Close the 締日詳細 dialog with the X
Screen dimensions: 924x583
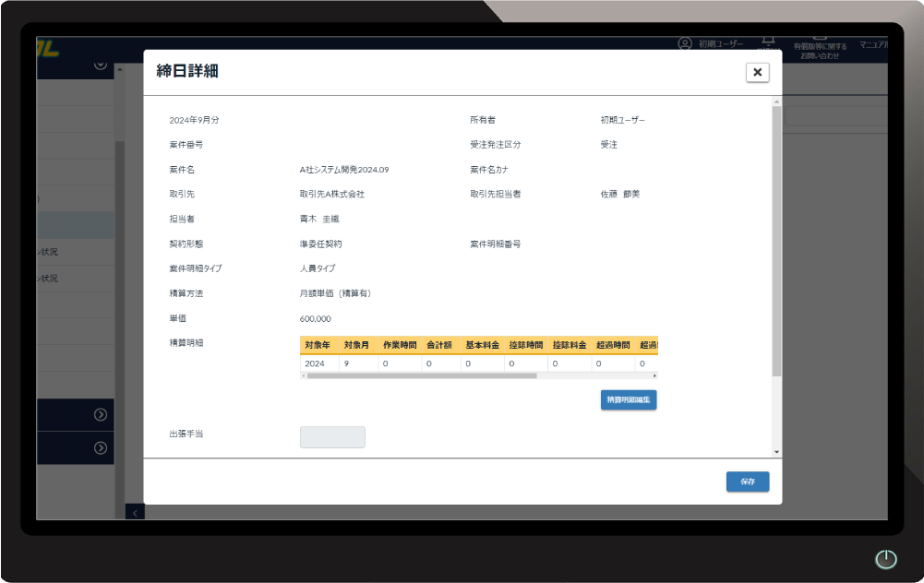tap(757, 72)
